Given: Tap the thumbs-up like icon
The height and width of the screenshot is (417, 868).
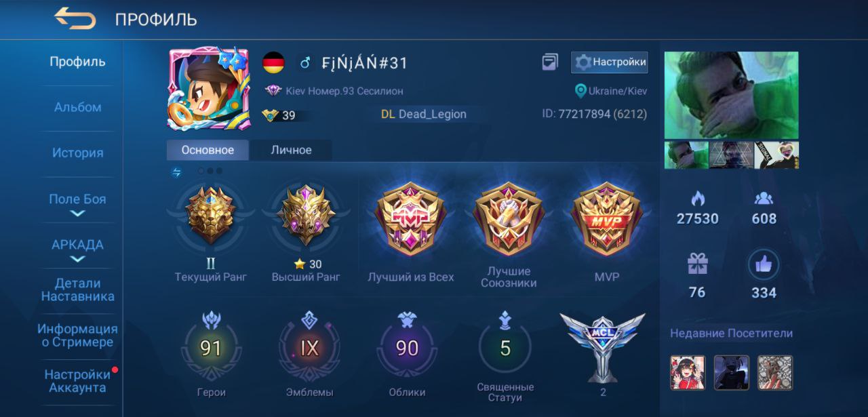Looking at the screenshot, I should point(764,264).
